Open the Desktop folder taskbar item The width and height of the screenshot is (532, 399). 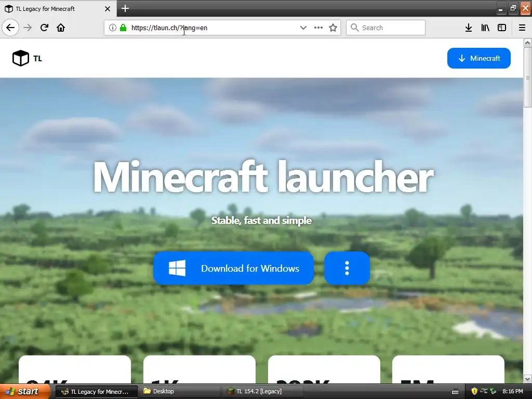pos(179,392)
